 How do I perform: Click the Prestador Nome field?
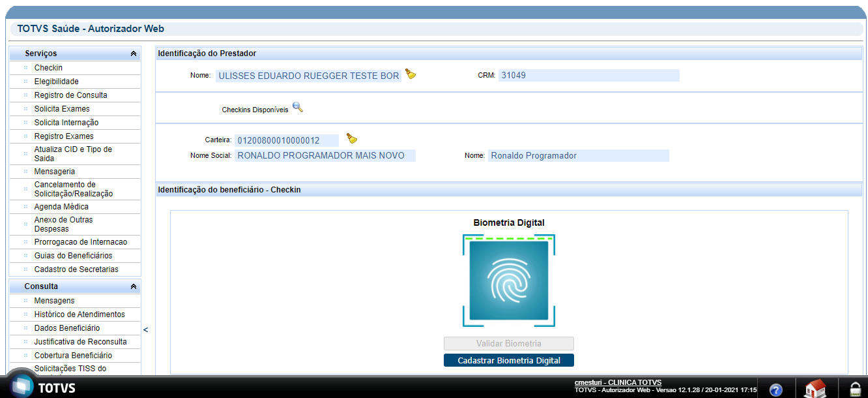point(309,76)
